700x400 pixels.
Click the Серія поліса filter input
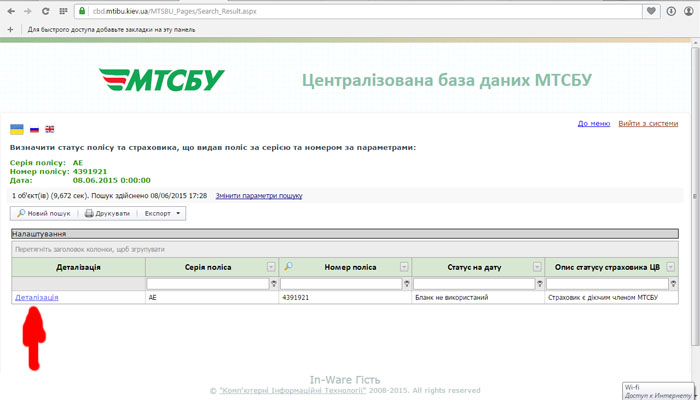coord(208,283)
